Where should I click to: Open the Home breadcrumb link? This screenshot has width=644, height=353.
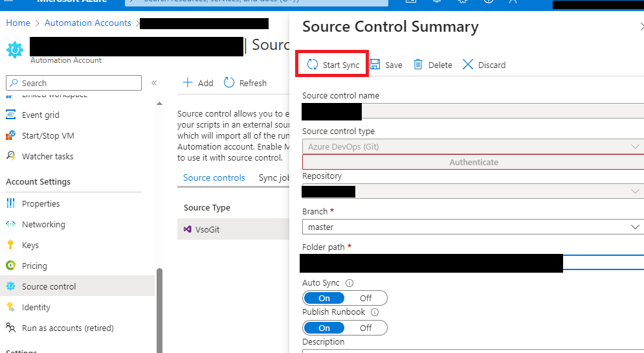coord(18,23)
